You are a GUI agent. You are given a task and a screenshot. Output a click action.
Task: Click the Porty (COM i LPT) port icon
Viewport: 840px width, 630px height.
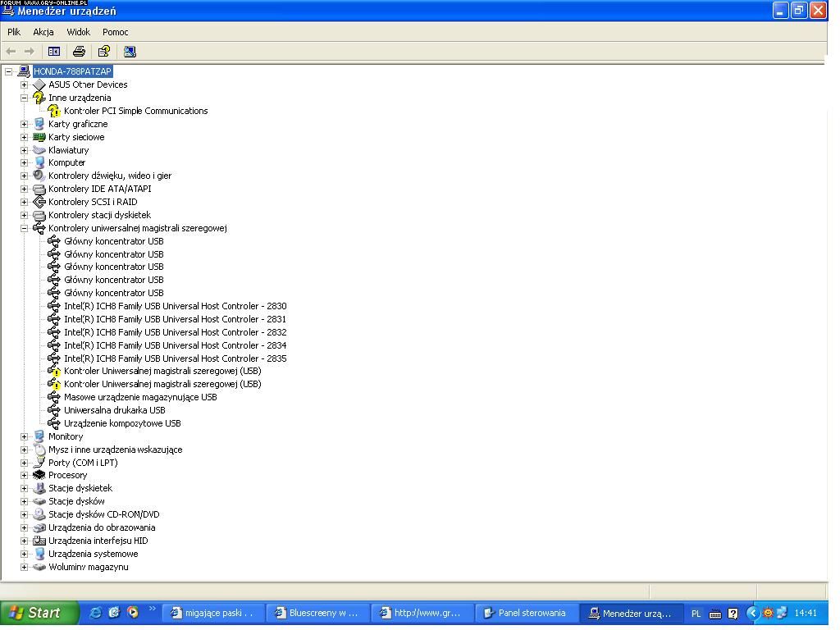pos(39,463)
